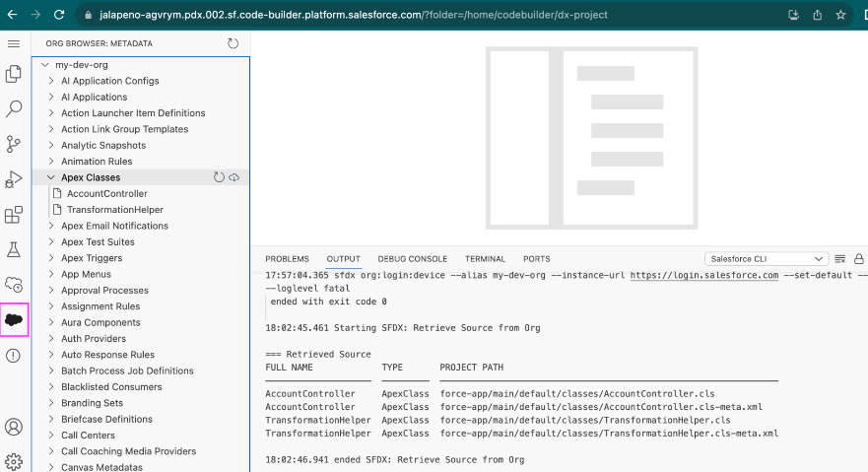Expand the Aura Components node
Image resolution: width=868 pixels, height=472 pixels.
pyautogui.click(x=51, y=322)
